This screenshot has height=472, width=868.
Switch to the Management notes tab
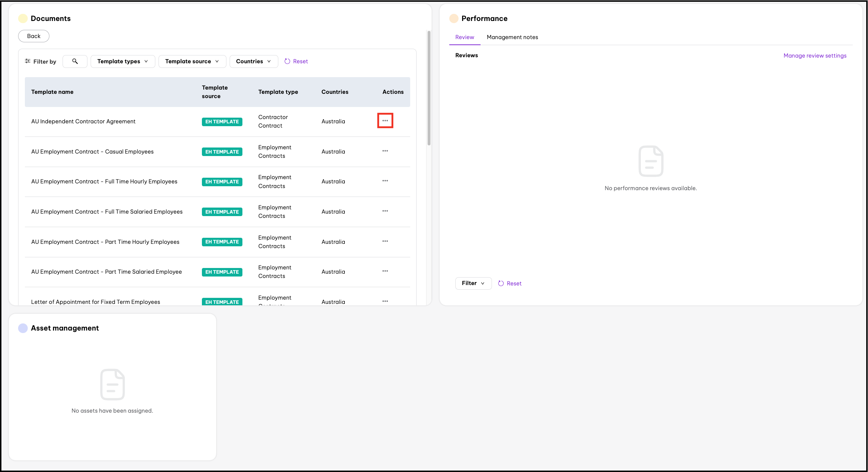(x=512, y=37)
